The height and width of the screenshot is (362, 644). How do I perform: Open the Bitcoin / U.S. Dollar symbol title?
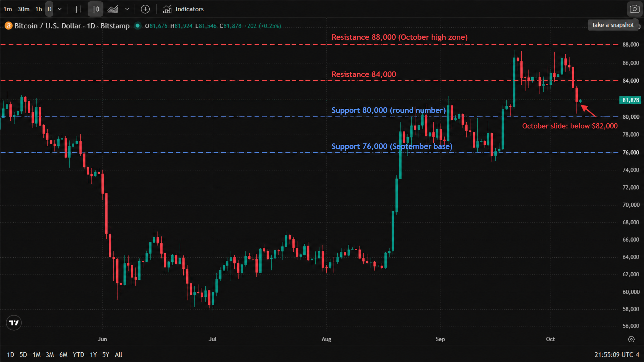(72, 26)
